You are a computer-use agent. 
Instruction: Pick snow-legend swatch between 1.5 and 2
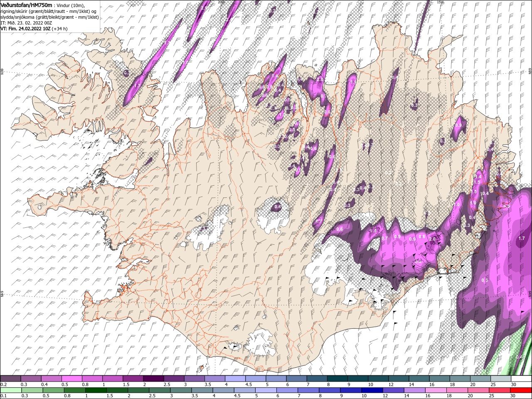pyautogui.click(x=133, y=379)
